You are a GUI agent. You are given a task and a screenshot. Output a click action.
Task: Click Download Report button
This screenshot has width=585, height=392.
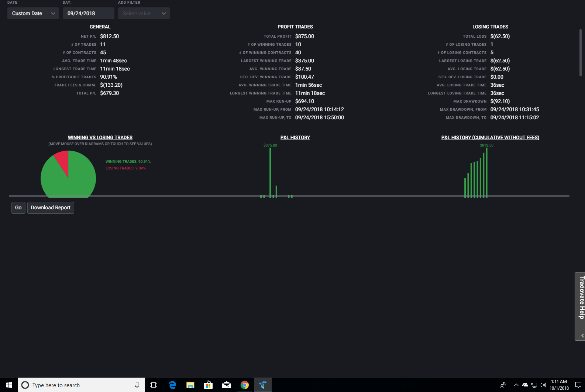(51, 208)
